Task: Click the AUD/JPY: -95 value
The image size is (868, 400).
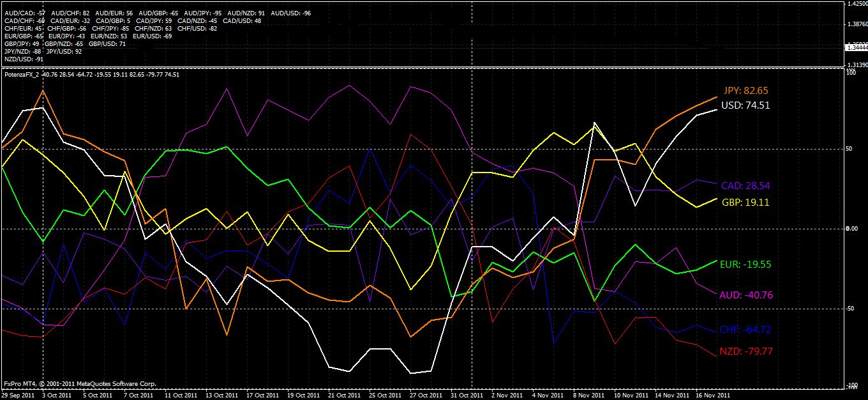Action: (x=203, y=13)
